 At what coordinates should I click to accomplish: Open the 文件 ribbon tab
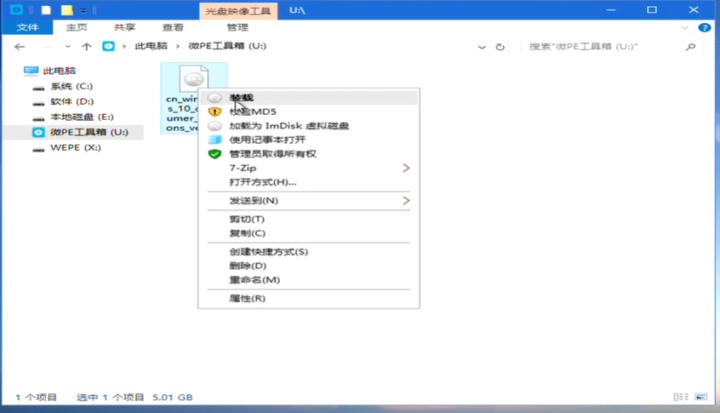click(27, 28)
